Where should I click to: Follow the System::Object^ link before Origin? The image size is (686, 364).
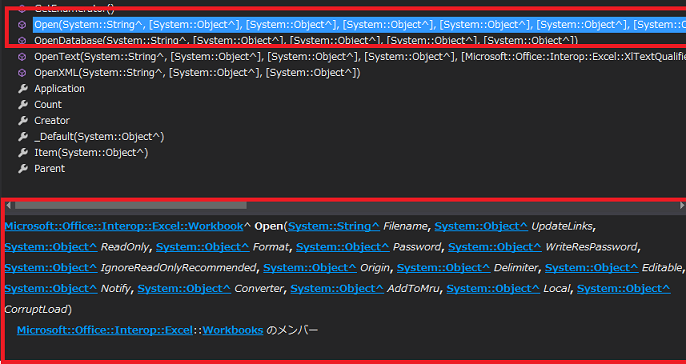(310, 268)
